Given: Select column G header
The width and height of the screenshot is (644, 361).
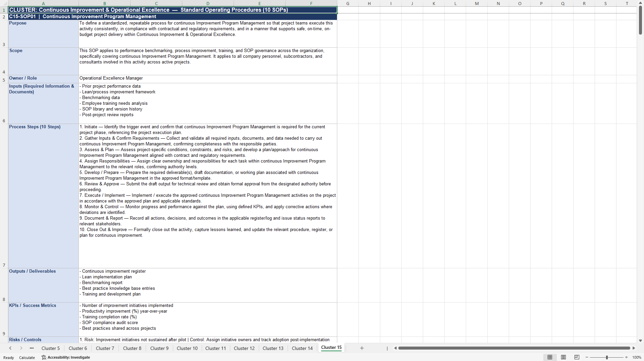Looking at the screenshot, I should pyautogui.click(x=348, y=3).
